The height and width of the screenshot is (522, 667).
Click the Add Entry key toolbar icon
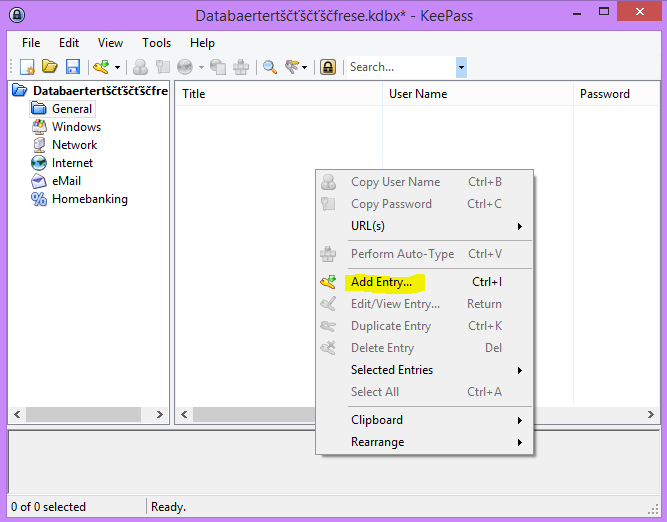102,67
